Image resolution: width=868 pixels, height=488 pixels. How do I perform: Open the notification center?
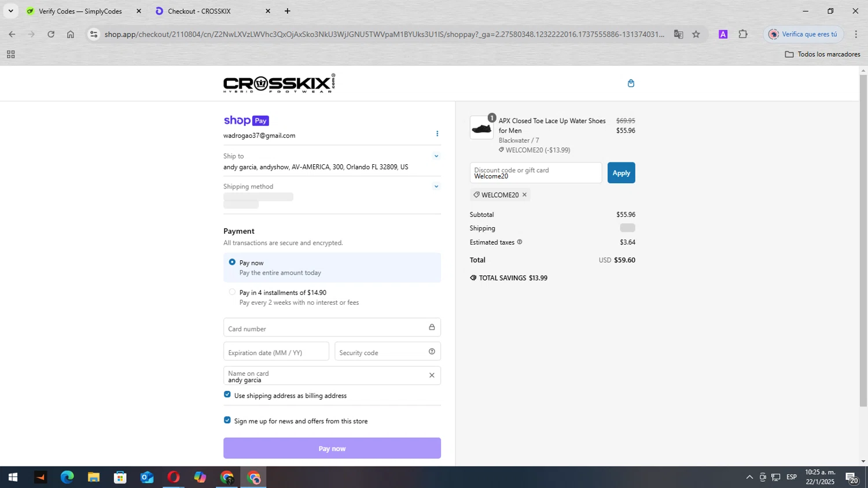(x=852, y=478)
